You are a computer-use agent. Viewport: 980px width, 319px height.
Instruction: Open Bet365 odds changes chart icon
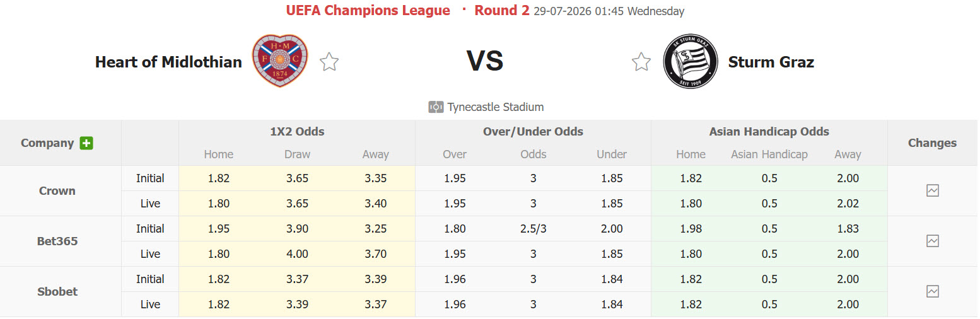(x=933, y=241)
